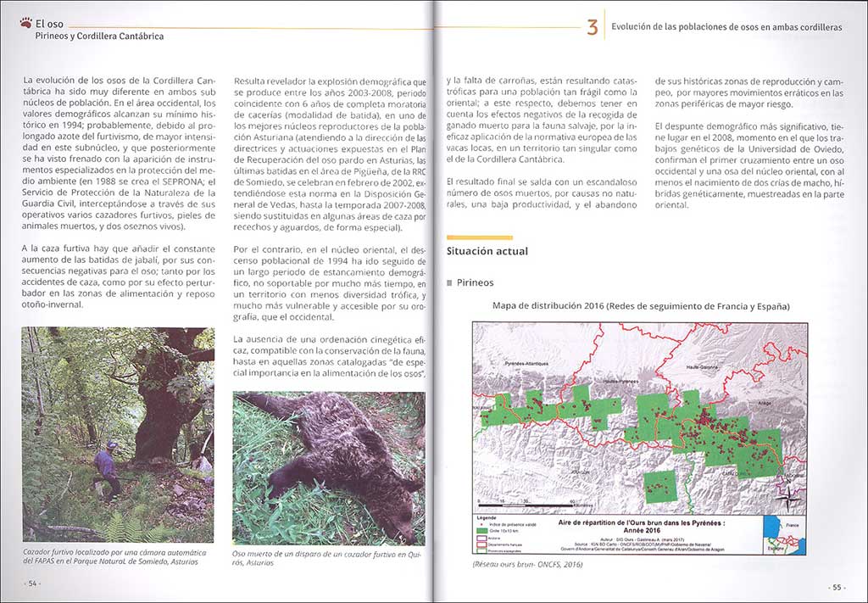Click the 'Pirineos' subsection heading
Screen dimensions: 868x603
pyautogui.click(x=476, y=282)
